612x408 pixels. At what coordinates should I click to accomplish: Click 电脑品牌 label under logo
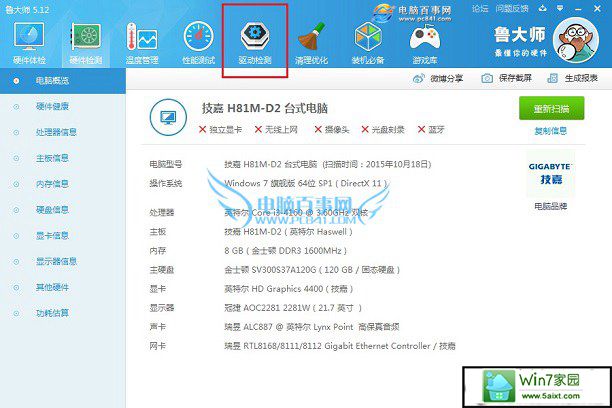click(550, 206)
